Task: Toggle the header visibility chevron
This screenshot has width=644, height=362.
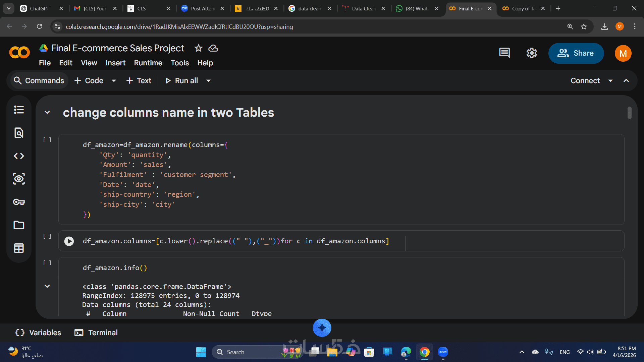Action: click(626, 81)
